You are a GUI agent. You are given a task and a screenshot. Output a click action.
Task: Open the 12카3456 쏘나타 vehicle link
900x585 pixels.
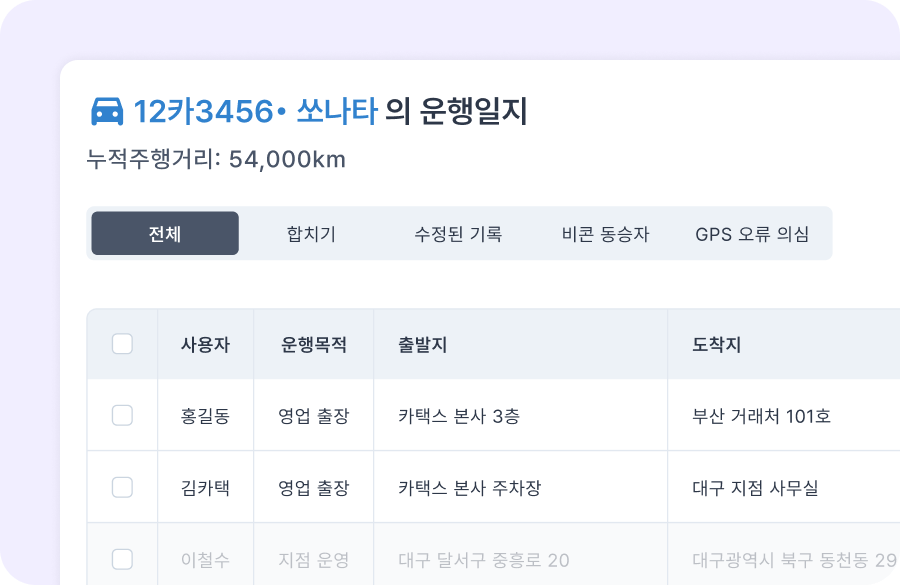(254, 112)
